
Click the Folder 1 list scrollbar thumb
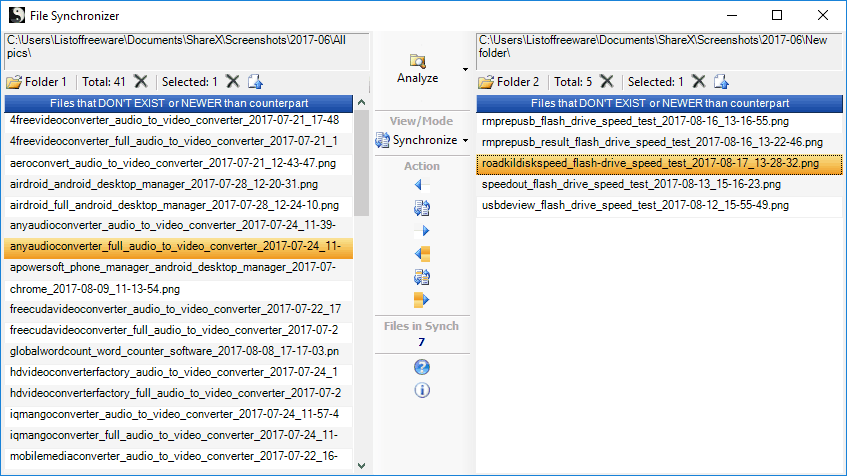361,164
